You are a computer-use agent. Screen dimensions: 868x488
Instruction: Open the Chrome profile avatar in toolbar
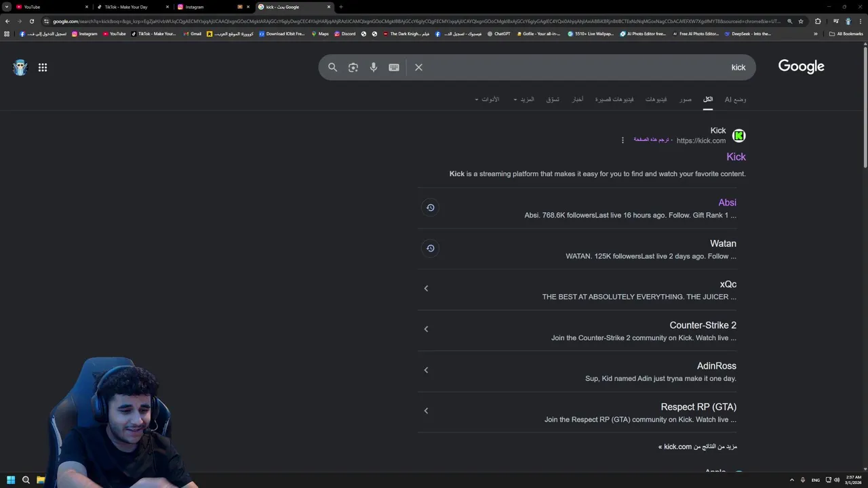[848, 21]
